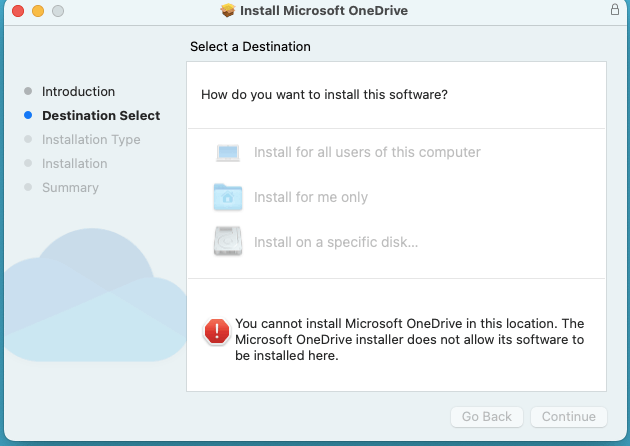This screenshot has height=446, width=630.
Task: Minimize the installer with the yellow button
Action: [x=38, y=11]
